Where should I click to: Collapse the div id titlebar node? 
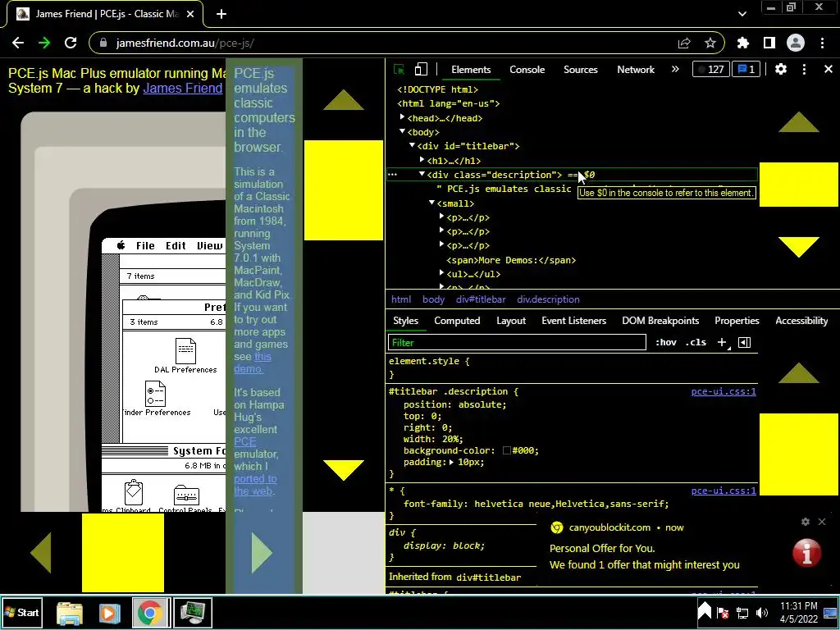pos(412,145)
